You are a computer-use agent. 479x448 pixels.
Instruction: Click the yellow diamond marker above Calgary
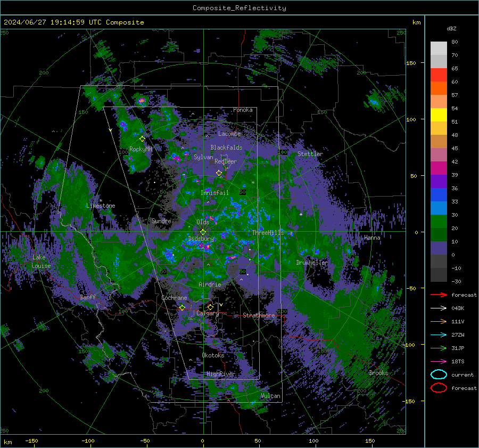[210, 307]
